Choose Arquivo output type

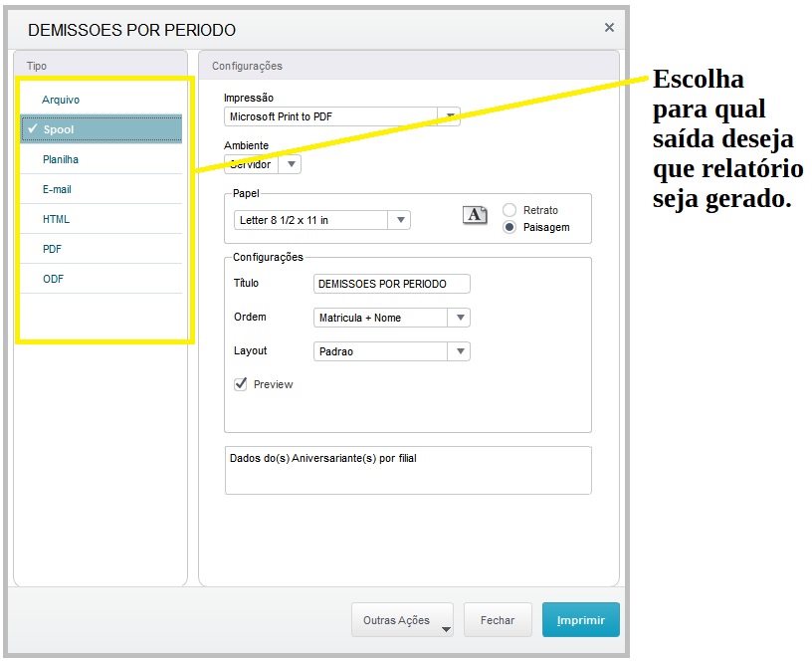click(x=61, y=100)
